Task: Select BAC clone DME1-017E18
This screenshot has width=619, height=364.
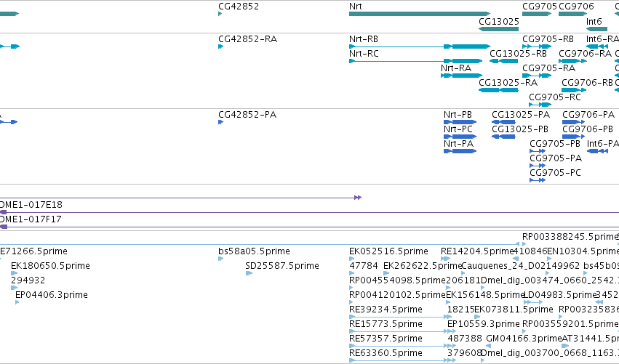Action: (31, 205)
